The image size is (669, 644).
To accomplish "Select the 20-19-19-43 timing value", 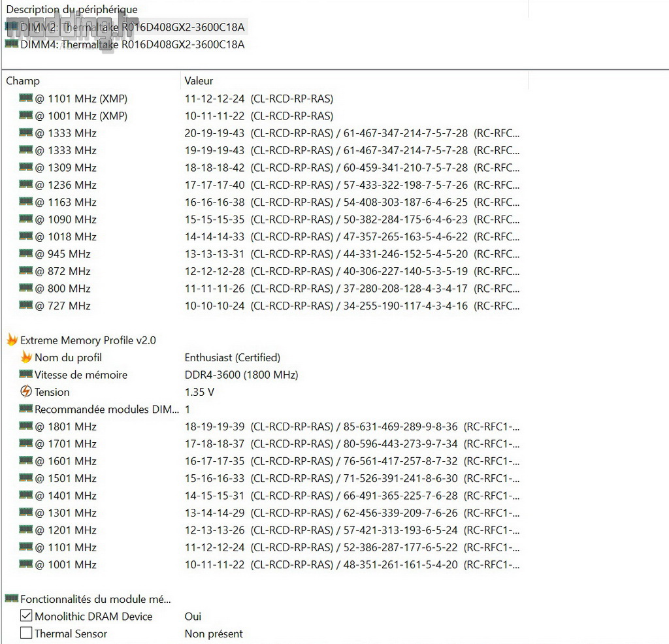I will tap(214, 133).
